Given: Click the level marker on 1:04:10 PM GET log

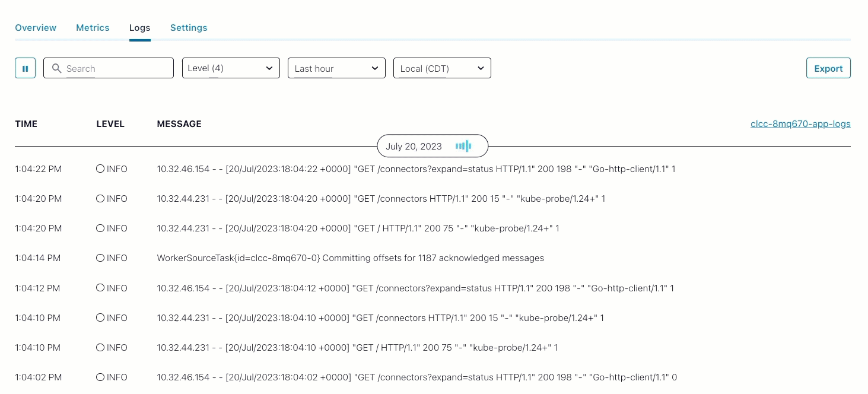Looking at the screenshot, I should [100, 317].
